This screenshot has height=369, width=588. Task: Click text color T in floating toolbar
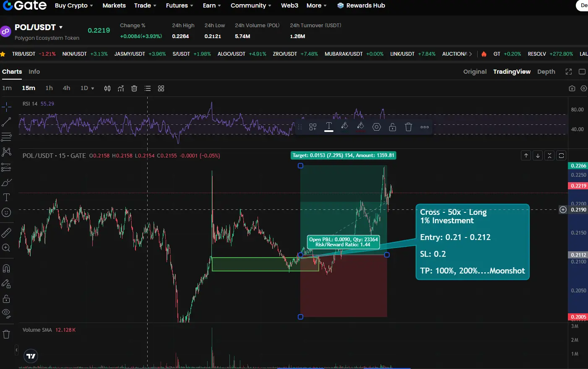click(x=329, y=127)
